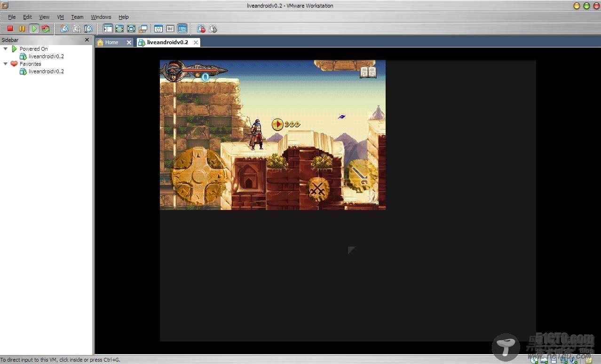601x364 pixels.
Task: Open the VM menu
Action: (x=60, y=17)
